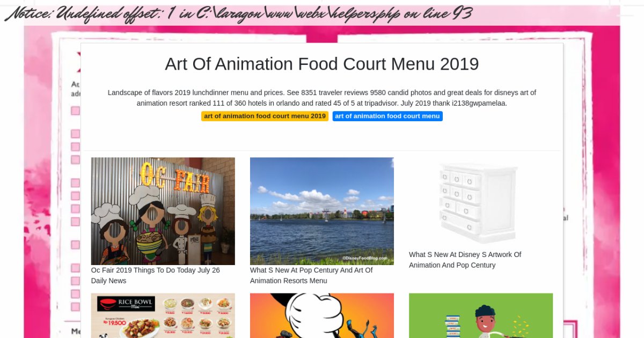644x338 pixels.
Task: Follow the 'What S New At Pop Century' caption
Action: coord(311,275)
